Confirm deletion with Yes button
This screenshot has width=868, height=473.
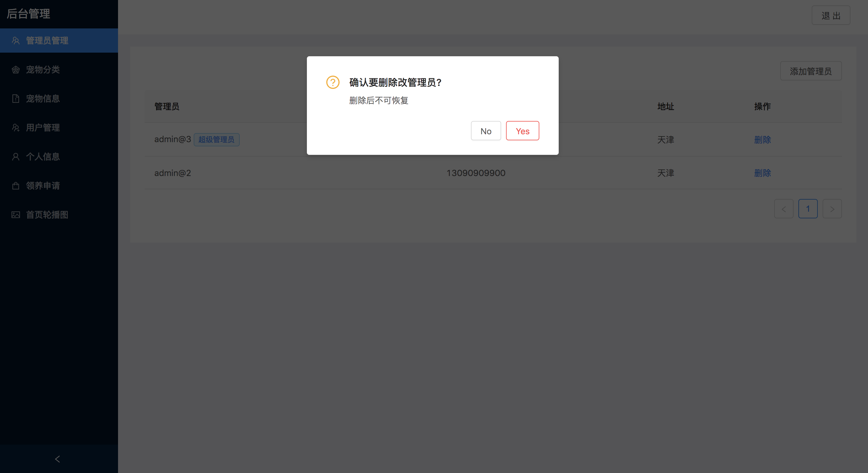(522, 131)
